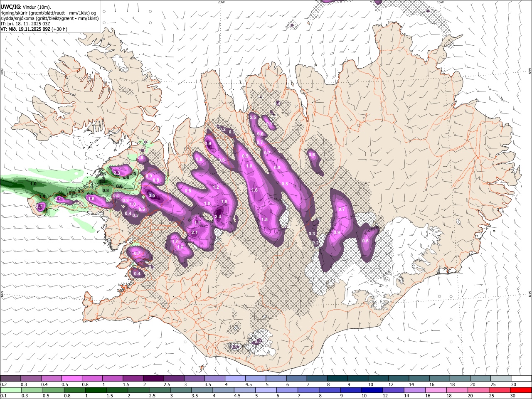
Task: Click the 0.1 label under the lower legend row
Action: coord(4,396)
